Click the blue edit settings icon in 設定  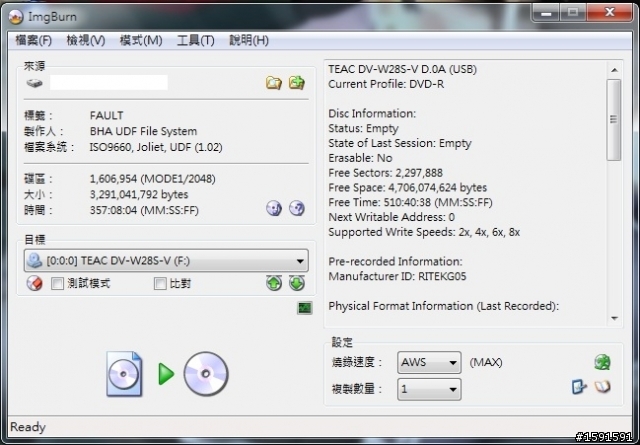pos(579,387)
